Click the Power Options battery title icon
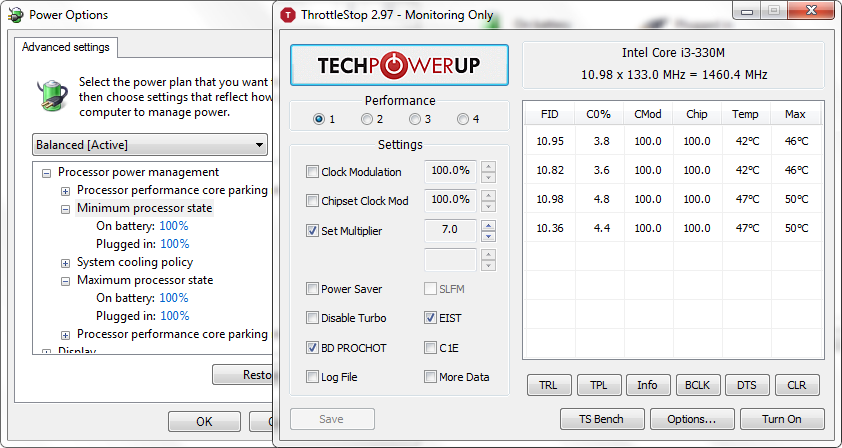The height and width of the screenshot is (448, 842). pos(16,15)
